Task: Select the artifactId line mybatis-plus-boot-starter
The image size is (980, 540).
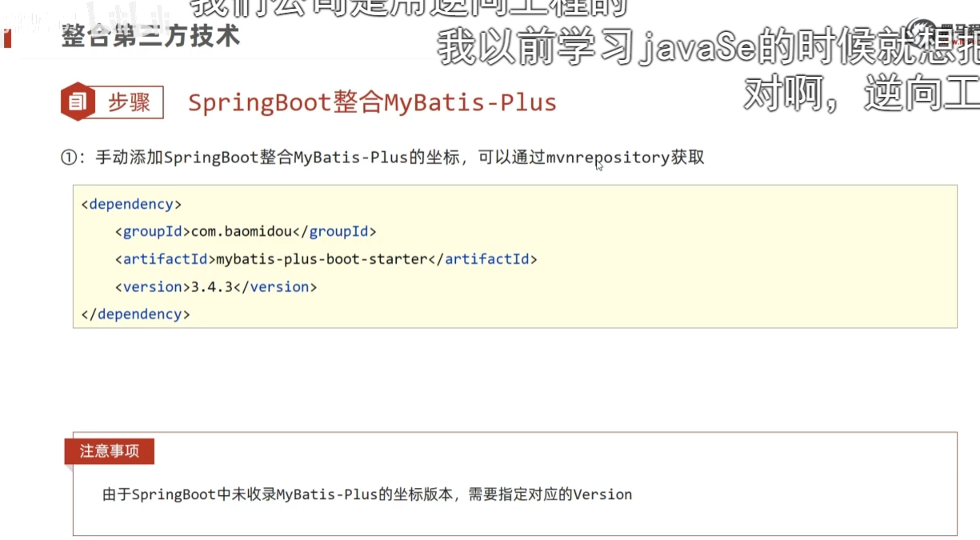Action: coord(326,259)
